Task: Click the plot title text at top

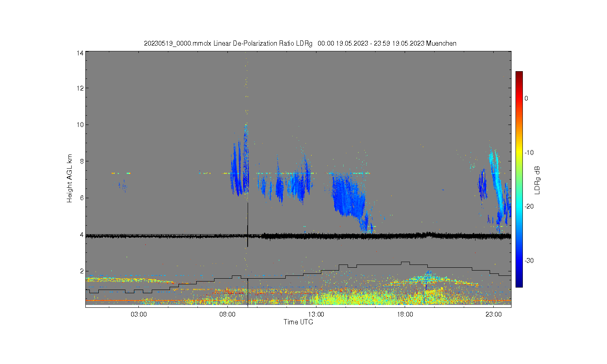Action: point(300,43)
